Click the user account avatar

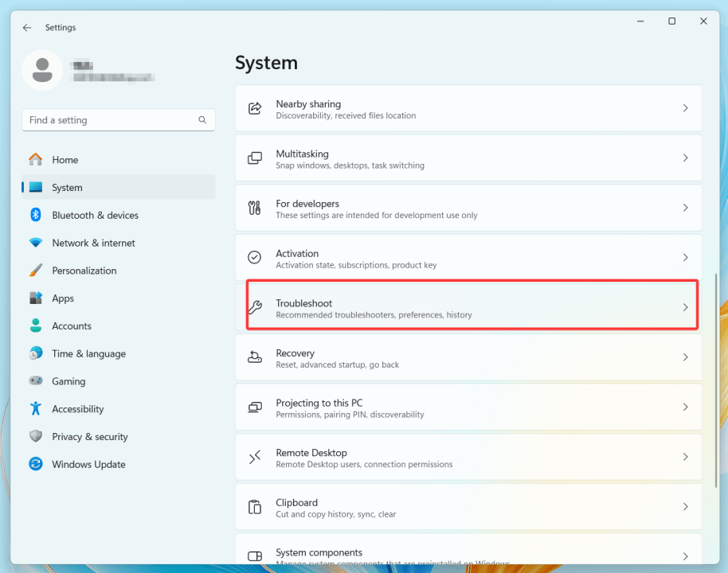[42, 70]
